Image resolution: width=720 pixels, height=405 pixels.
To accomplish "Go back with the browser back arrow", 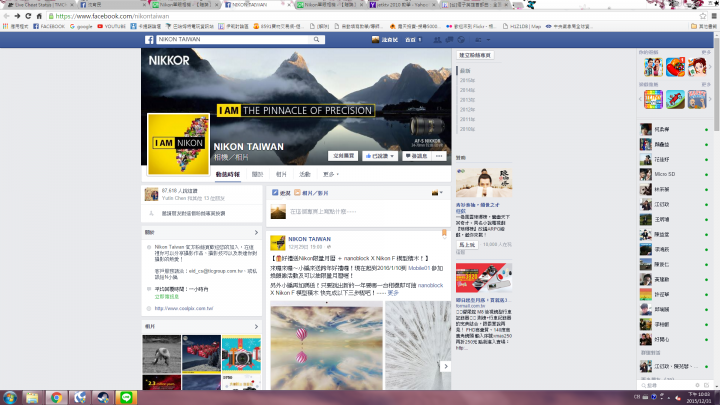I will (x=6, y=16).
